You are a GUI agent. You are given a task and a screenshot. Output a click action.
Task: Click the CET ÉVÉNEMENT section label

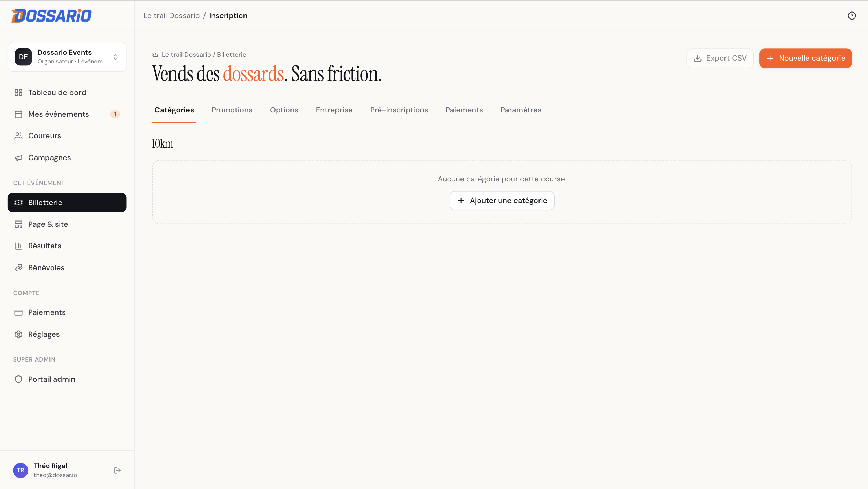(x=39, y=183)
